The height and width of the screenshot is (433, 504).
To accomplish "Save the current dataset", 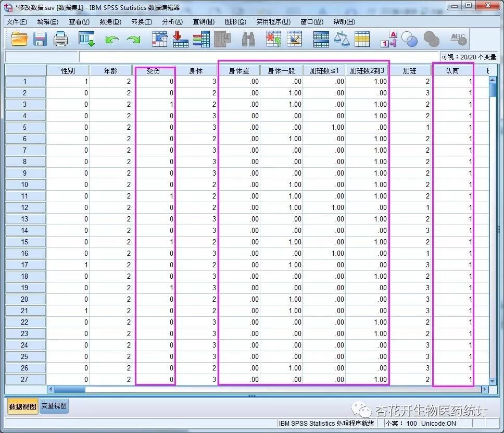I will (40, 39).
